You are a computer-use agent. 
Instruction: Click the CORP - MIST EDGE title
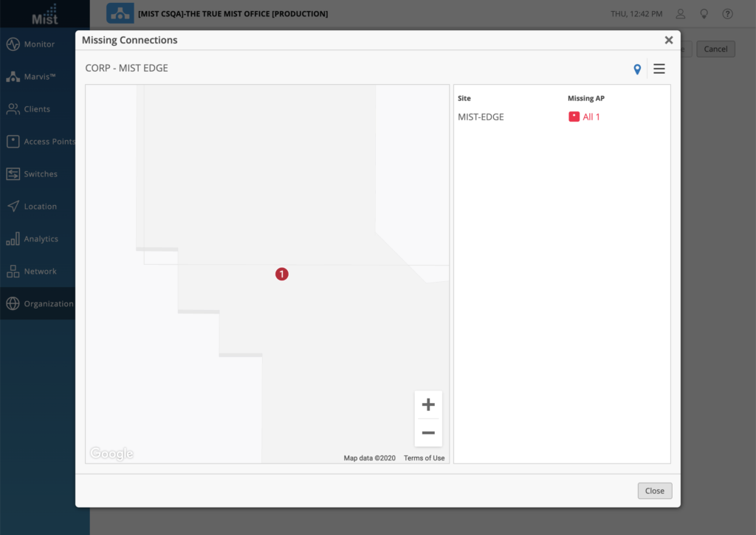click(127, 68)
